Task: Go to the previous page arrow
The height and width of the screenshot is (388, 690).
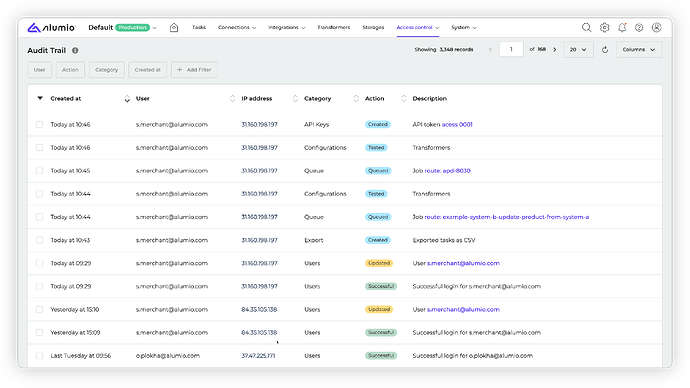Action: coord(490,50)
